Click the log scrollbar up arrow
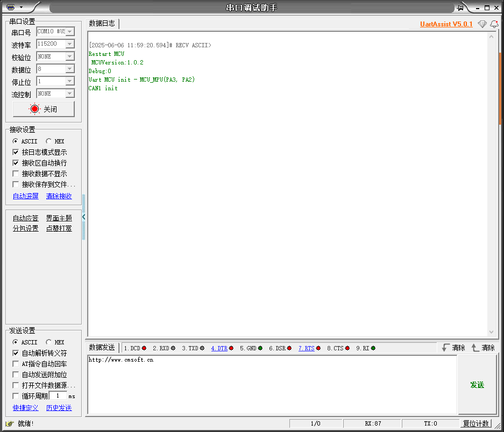Image resolution: width=504 pixels, height=432 pixels. 491,37
